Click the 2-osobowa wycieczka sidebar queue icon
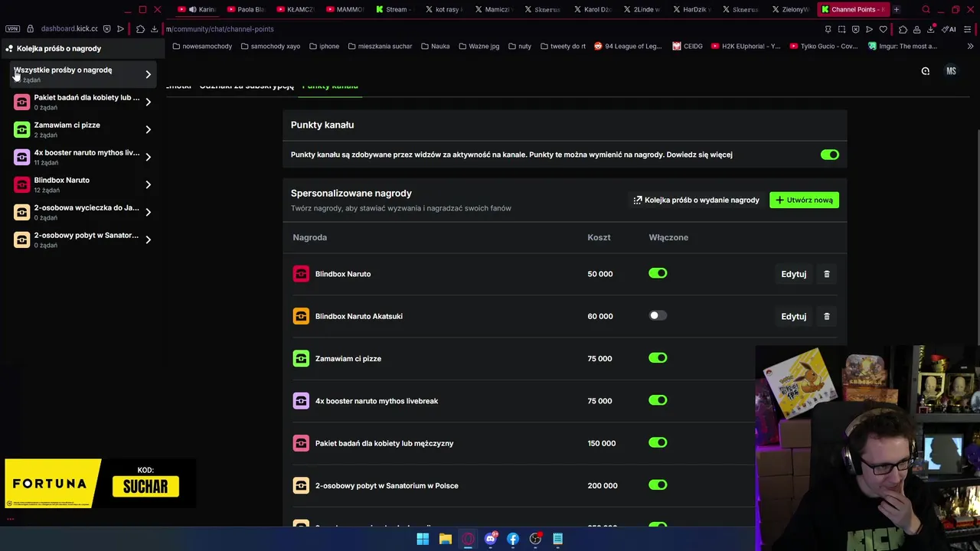This screenshot has height=551, width=980. pos(22,212)
